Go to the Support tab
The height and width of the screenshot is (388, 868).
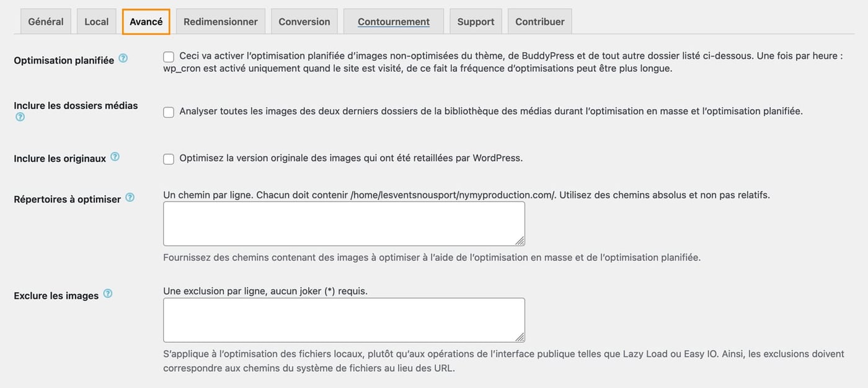pos(475,21)
